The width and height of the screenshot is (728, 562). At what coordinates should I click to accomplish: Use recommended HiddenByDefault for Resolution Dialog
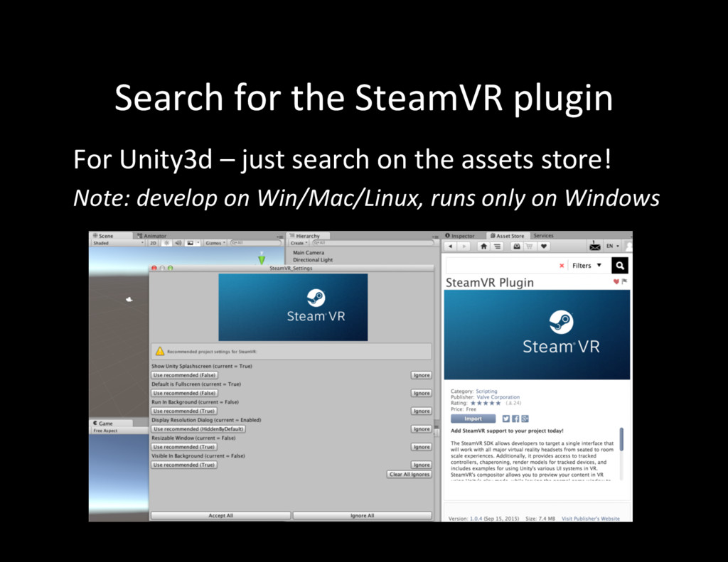pyautogui.click(x=198, y=429)
